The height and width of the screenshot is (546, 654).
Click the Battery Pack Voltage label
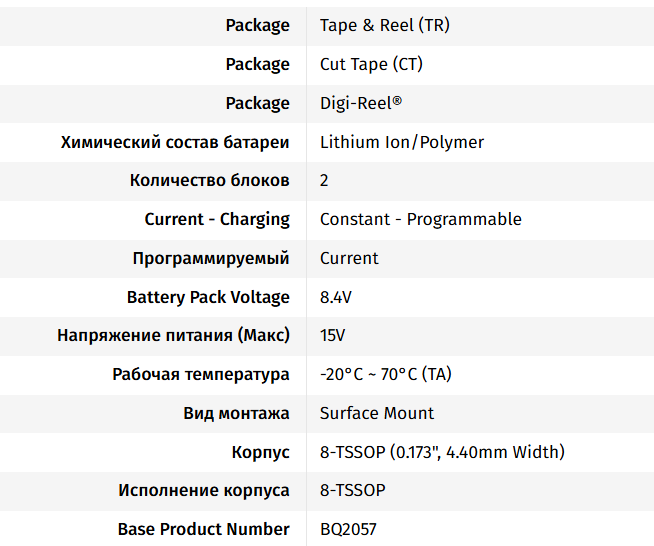(208, 297)
